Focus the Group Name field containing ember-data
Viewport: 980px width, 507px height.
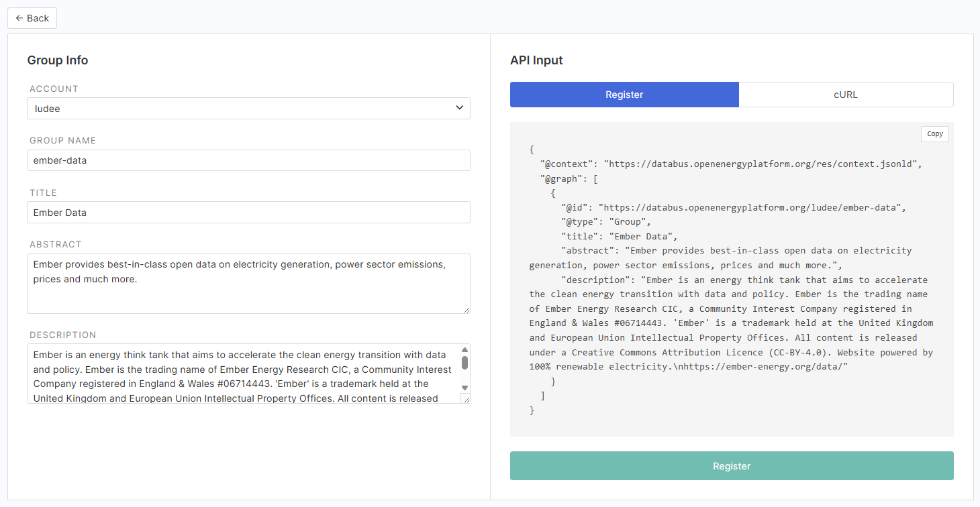[248, 160]
